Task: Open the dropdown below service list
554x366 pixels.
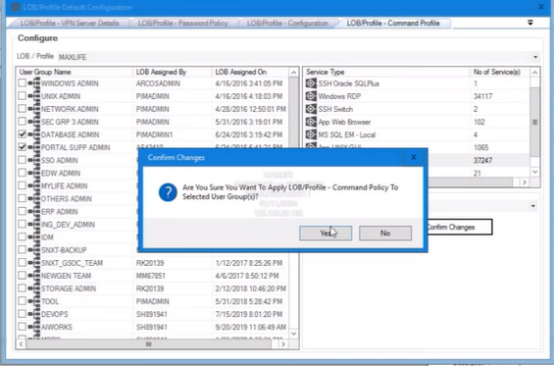Action: point(533,206)
